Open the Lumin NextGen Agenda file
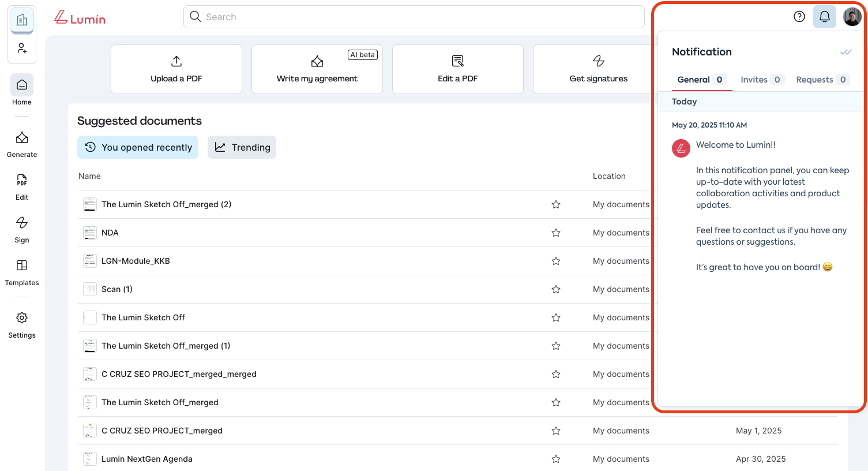Screen dimensions: 868x471 (147, 459)
